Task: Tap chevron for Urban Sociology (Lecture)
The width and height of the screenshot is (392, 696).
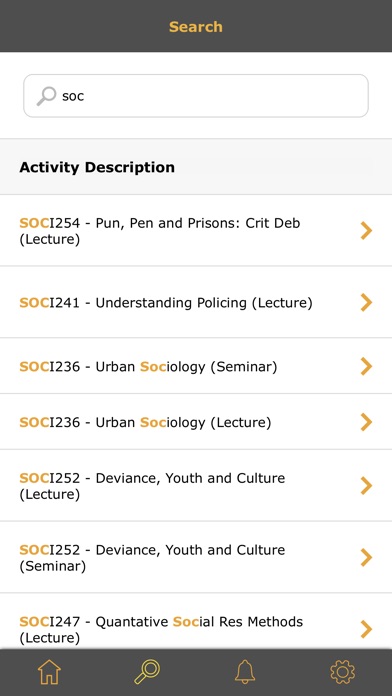Action: (x=366, y=422)
